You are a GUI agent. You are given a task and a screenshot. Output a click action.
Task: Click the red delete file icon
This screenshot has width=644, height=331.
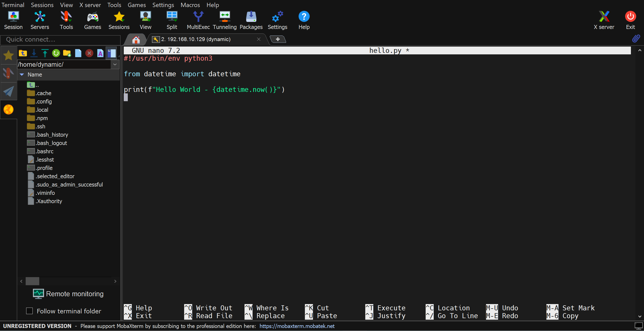89,53
